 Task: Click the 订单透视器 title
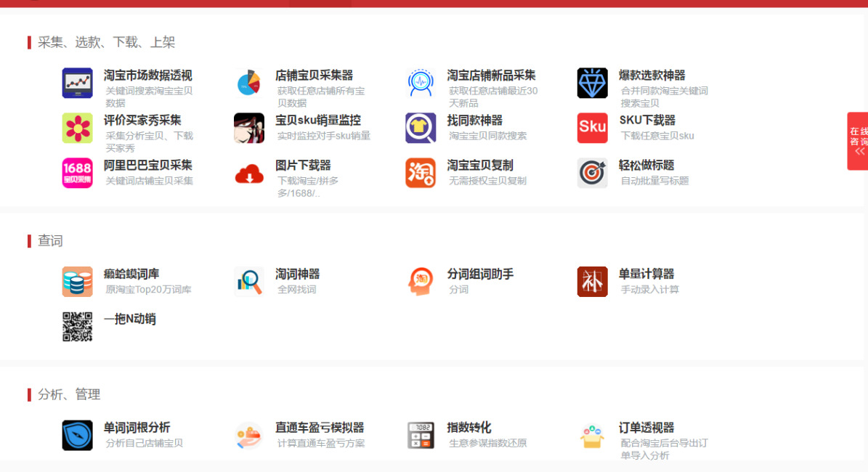point(646,427)
